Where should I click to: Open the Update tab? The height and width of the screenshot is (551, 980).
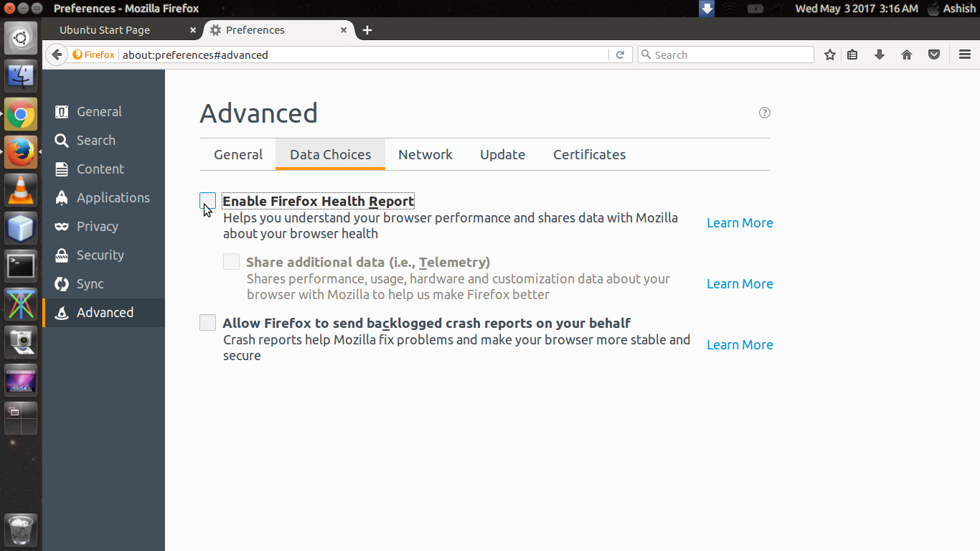(x=503, y=154)
